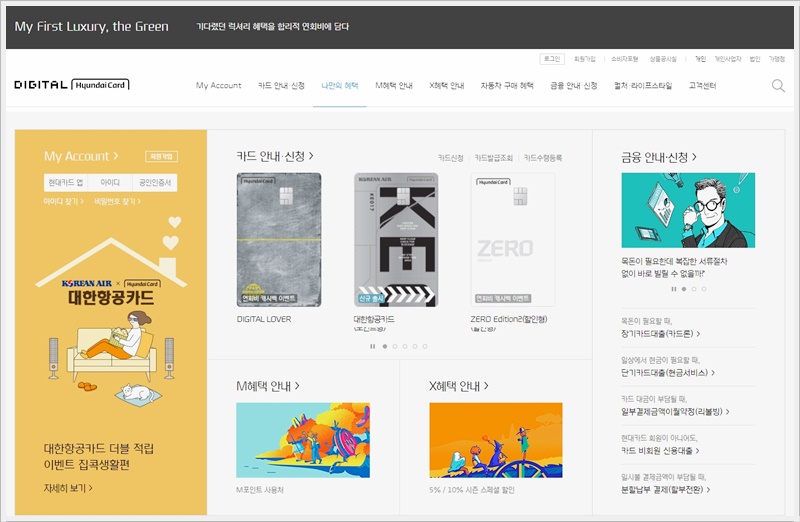800x522 pixels.
Task: Open 장기카드대출(카드론) link
Action: coord(660,334)
